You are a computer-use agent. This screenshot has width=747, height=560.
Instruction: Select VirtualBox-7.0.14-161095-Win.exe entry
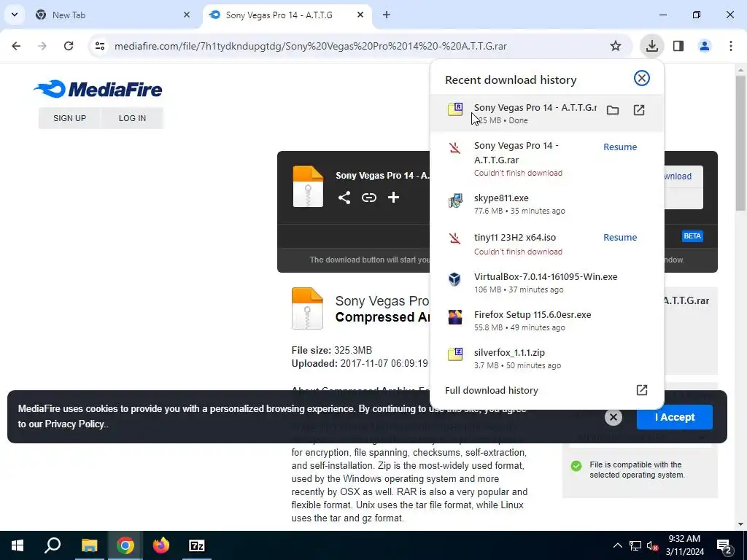click(546, 283)
